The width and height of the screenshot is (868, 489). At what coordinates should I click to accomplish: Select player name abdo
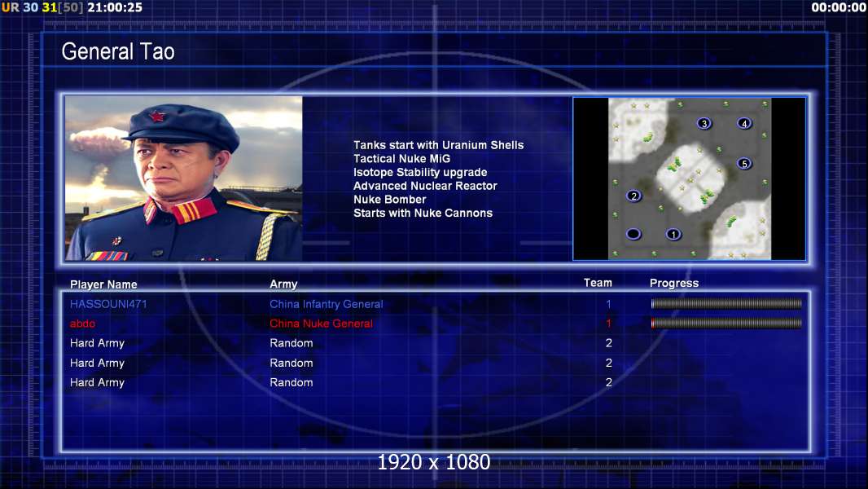[x=82, y=324]
